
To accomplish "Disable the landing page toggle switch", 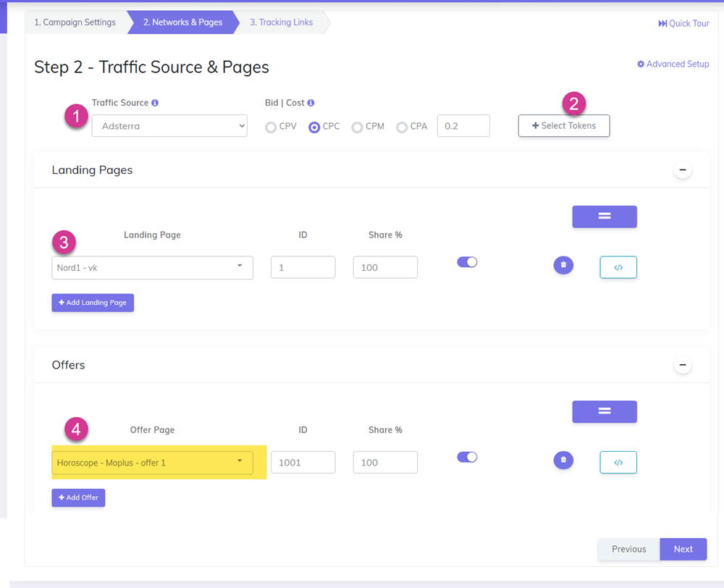I will pos(467,262).
